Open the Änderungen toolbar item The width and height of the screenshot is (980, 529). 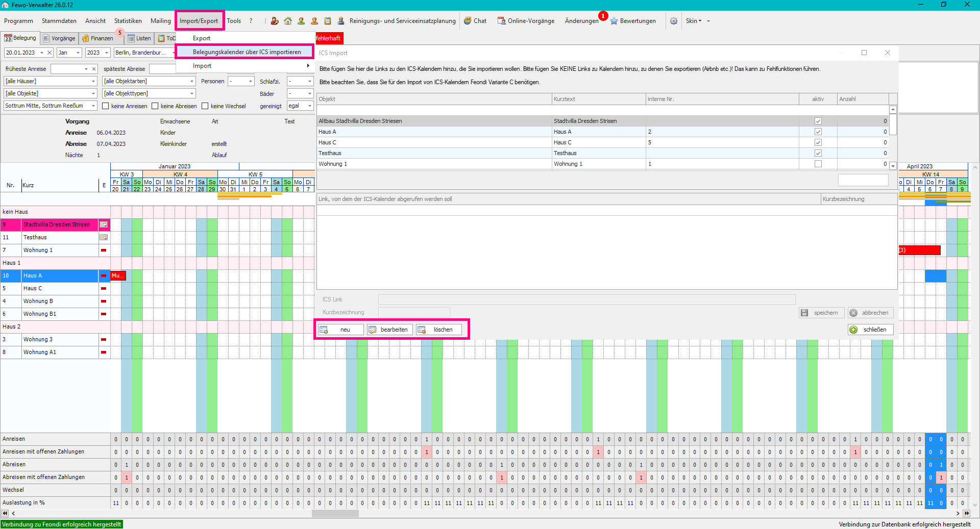581,21
